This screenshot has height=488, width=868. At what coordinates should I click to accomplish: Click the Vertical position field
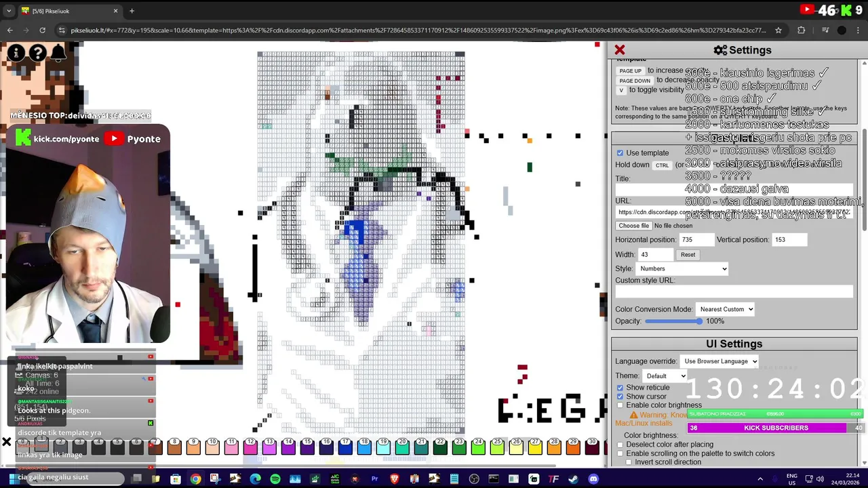point(789,240)
